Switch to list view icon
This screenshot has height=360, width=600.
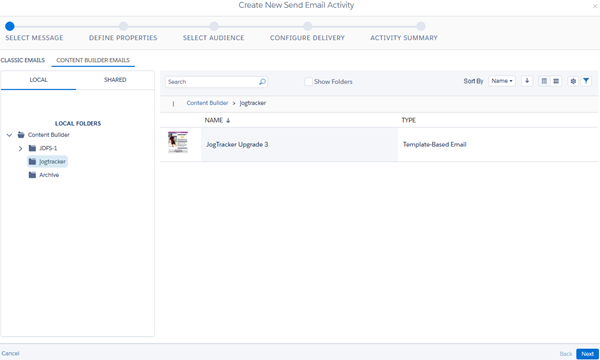coord(544,81)
